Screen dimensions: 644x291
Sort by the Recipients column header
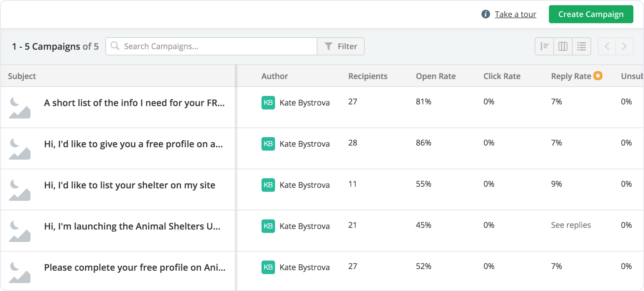click(x=368, y=76)
